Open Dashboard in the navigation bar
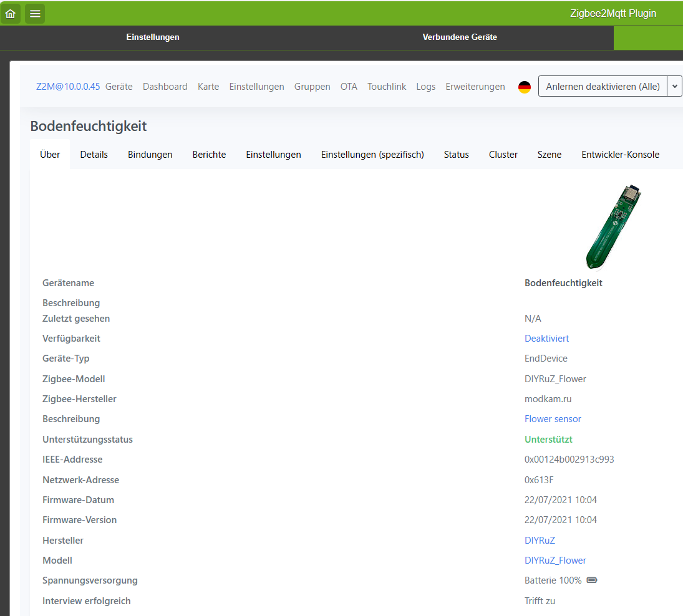This screenshot has height=616, width=683. [165, 87]
